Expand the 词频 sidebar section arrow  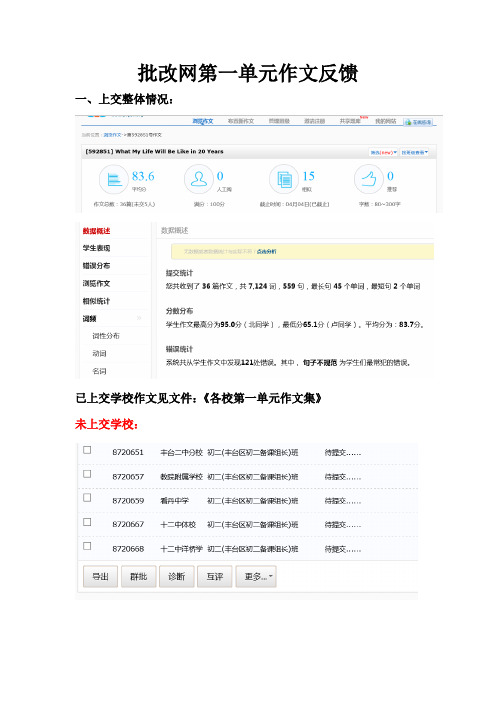tap(139, 318)
